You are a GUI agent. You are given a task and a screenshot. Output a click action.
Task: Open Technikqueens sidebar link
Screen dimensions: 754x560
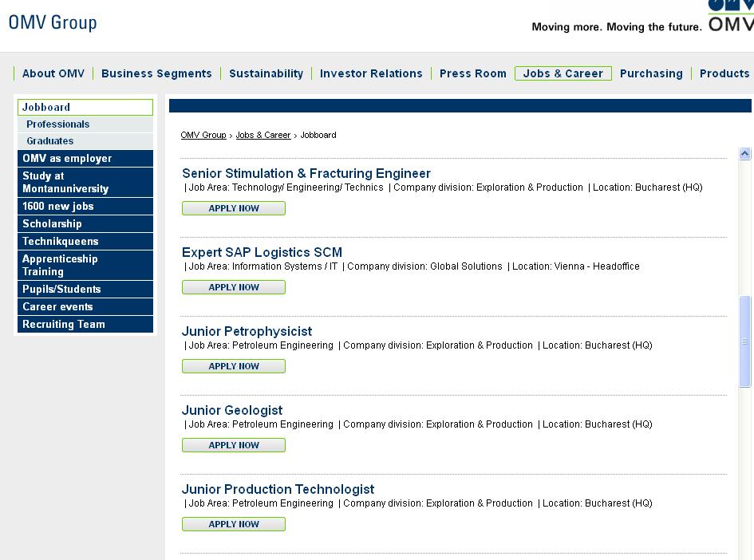pyautogui.click(x=85, y=241)
